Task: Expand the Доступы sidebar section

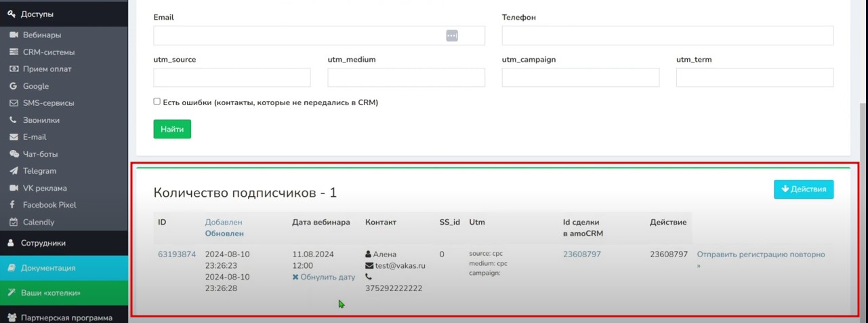Action: pos(37,14)
